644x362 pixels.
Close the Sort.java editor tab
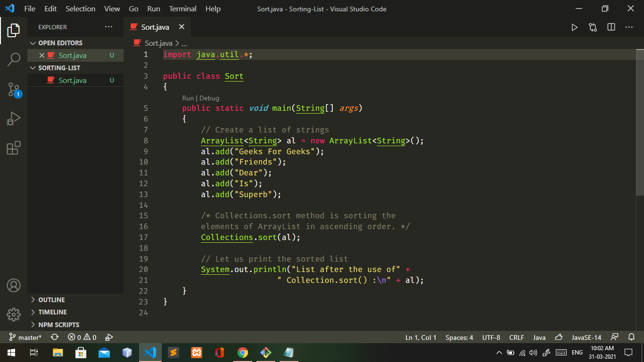182,27
